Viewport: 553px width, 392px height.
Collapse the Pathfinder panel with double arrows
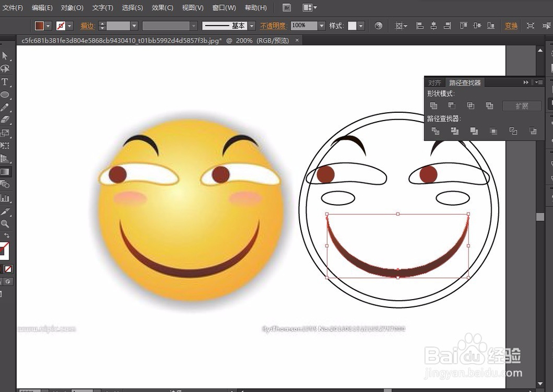coord(526,82)
